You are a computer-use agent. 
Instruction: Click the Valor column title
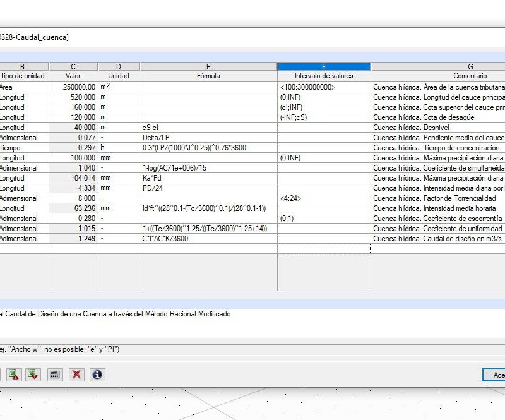73,76
